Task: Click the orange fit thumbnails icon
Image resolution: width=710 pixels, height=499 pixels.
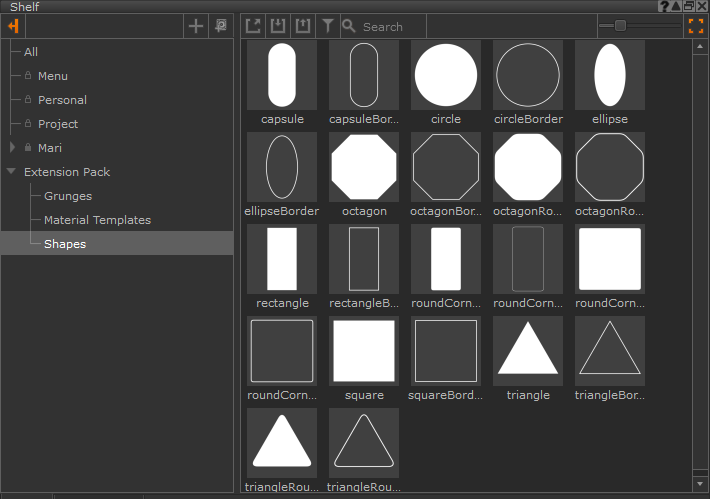Action: (695, 26)
